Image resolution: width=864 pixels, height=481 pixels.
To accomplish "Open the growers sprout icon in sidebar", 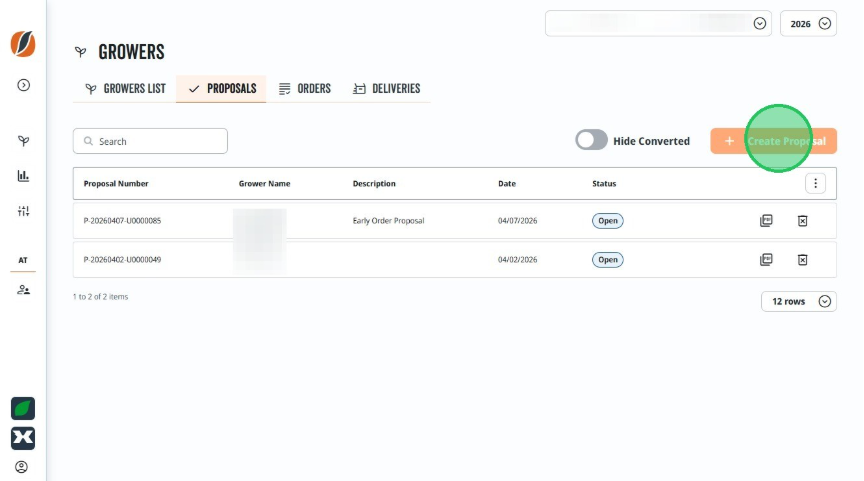I will pyautogui.click(x=23, y=141).
